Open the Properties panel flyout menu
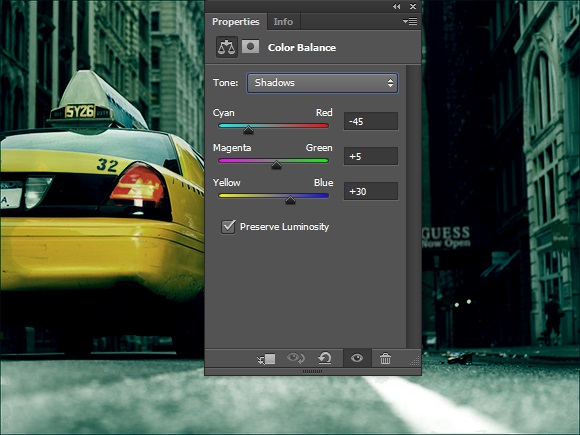 pos(410,21)
